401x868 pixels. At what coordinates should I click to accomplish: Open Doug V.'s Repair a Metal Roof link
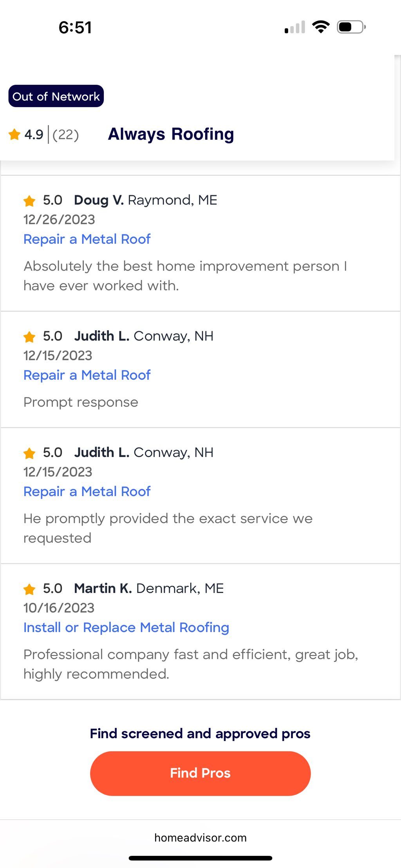pyautogui.click(x=87, y=239)
